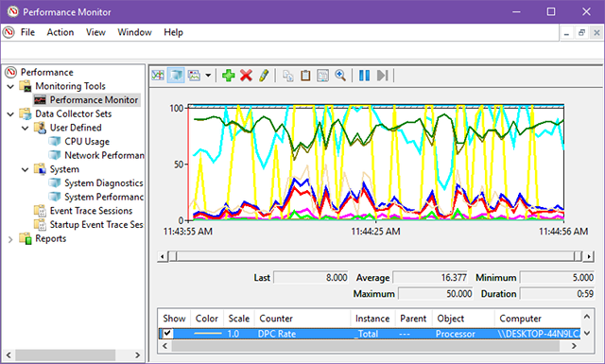This screenshot has width=605, height=364.
Task: Click tree pane horizontal scroll left arrow
Action: point(9,355)
